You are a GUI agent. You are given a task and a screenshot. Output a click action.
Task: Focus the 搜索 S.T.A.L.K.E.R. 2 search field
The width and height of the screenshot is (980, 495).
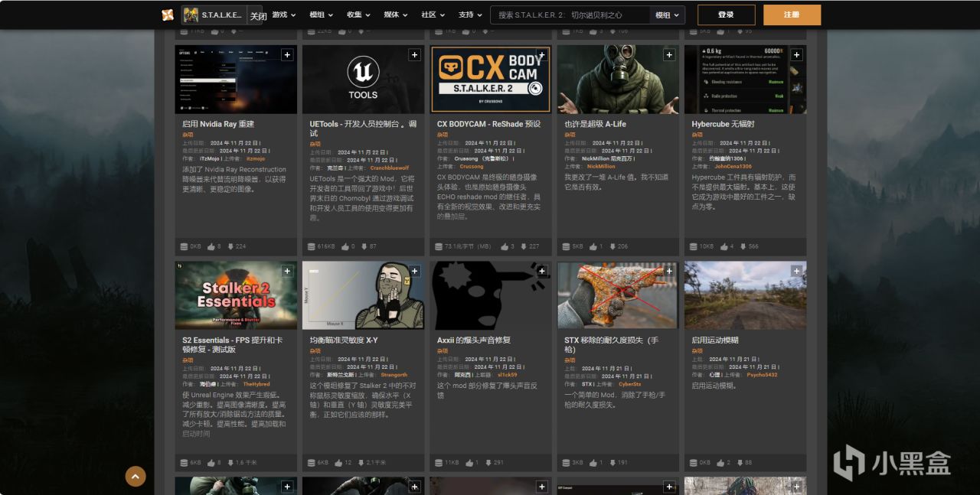click(x=570, y=15)
